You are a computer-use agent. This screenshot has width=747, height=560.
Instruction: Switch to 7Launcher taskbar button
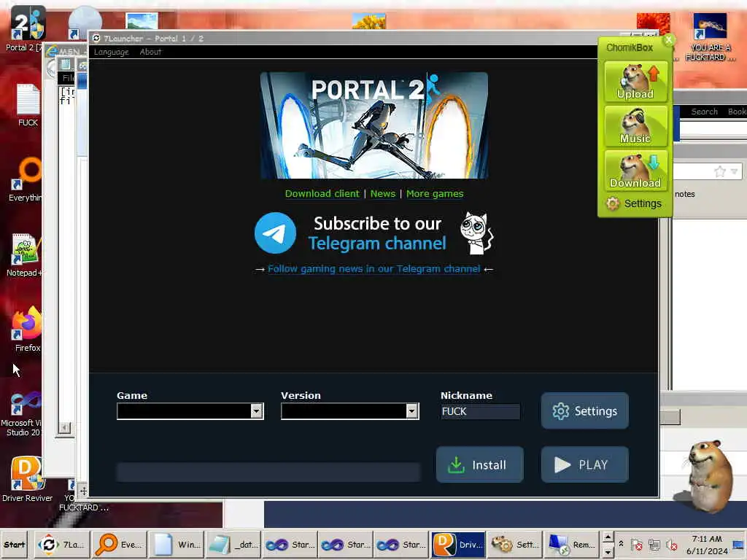61,545
